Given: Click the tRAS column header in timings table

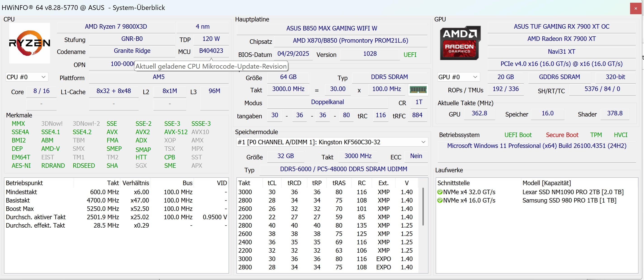Looking at the screenshot, I should coord(339,183).
